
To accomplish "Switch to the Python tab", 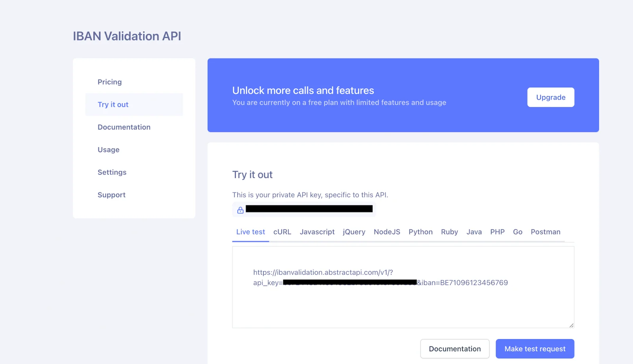I will 420,232.
